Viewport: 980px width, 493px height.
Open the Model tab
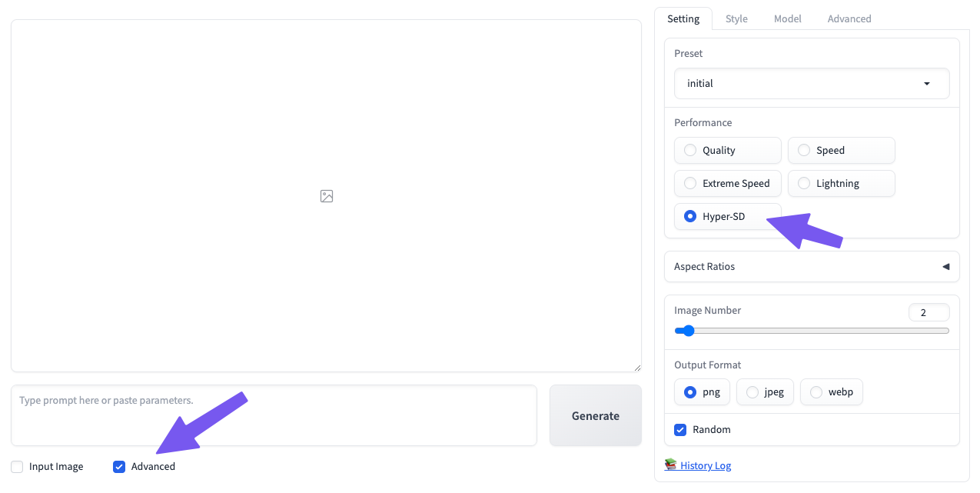[787, 18]
